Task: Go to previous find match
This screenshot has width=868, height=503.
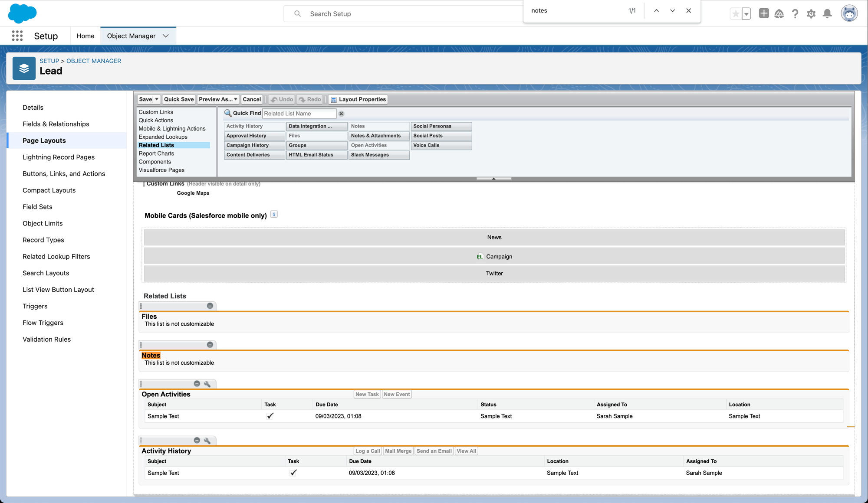Action: coord(657,11)
